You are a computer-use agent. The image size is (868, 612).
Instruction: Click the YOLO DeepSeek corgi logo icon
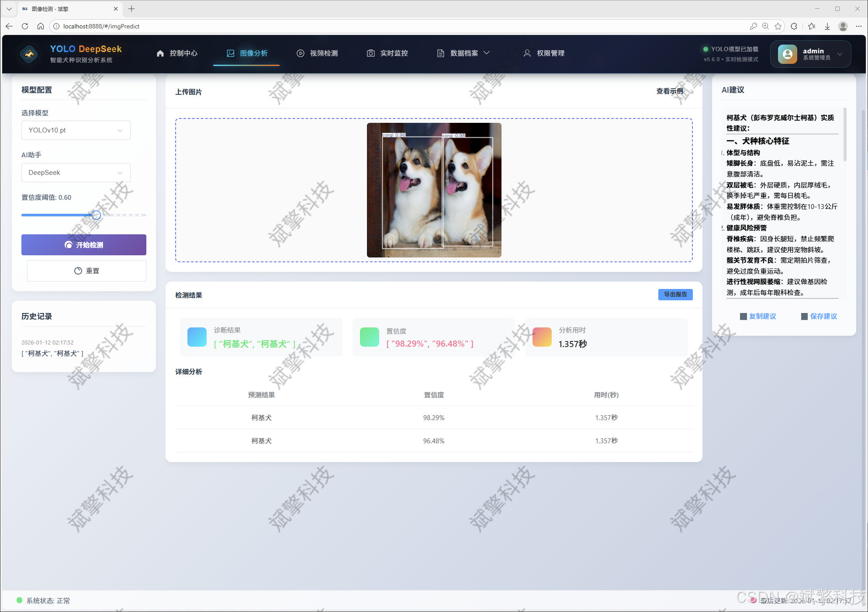[x=29, y=54]
